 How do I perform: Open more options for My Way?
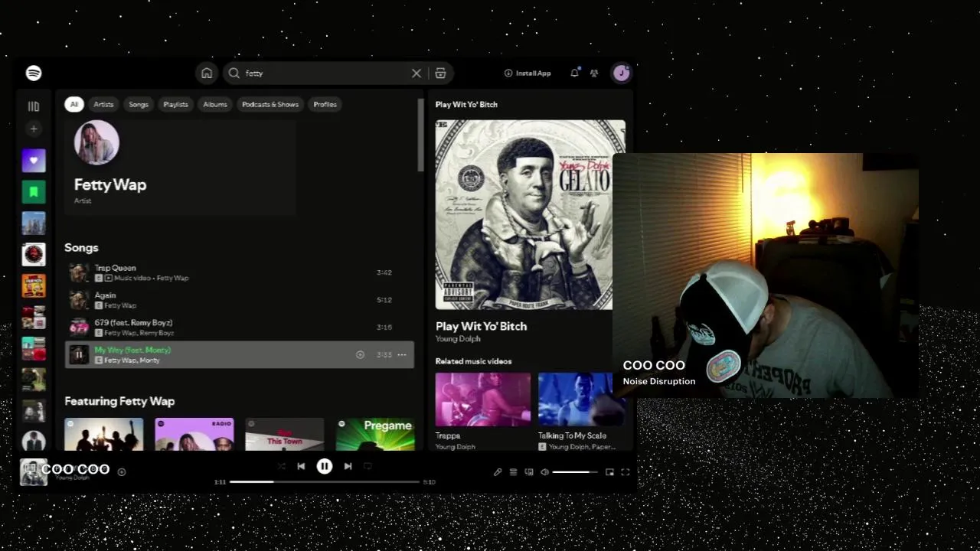tap(402, 354)
